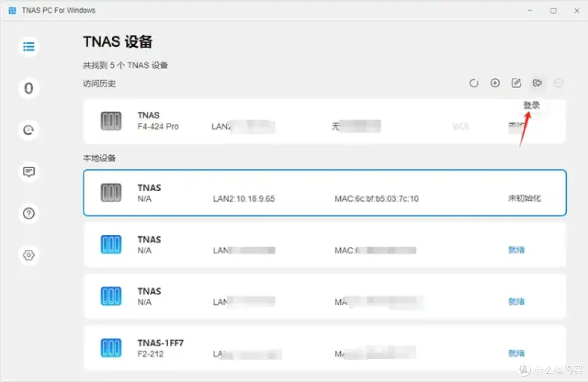Click MAC:6c:bf:b5:03:7c:10 address text

tap(377, 199)
